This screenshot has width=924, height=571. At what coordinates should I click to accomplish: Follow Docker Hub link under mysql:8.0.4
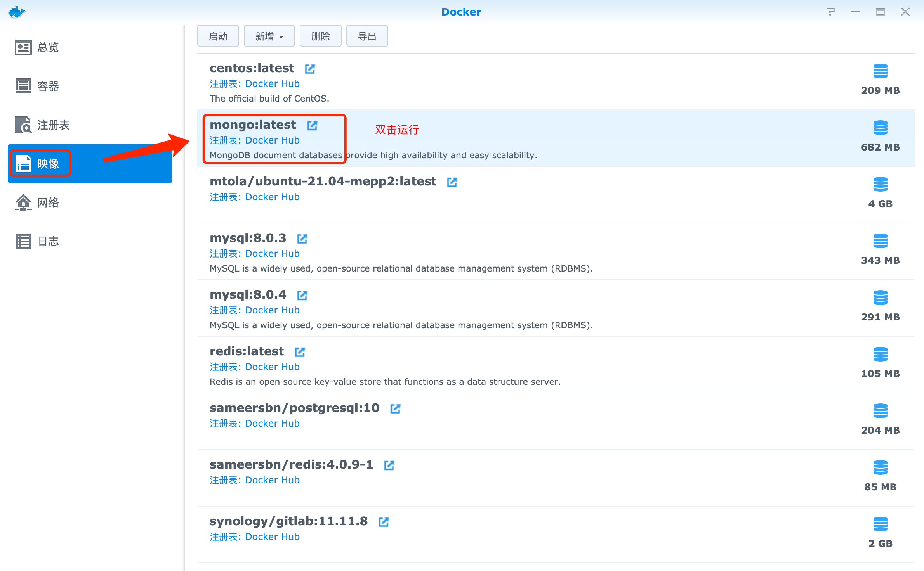pyautogui.click(x=272, y=310)
